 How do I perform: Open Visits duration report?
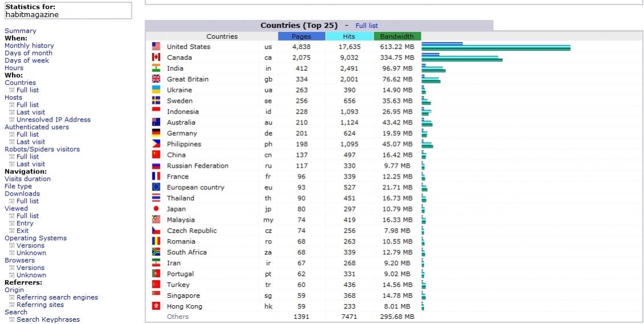click(x=27, y=179)
